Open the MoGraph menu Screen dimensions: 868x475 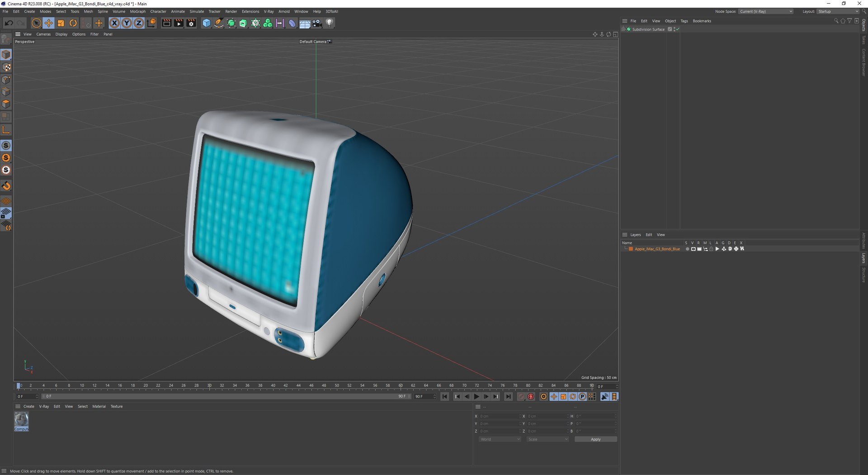click(138, 11)
